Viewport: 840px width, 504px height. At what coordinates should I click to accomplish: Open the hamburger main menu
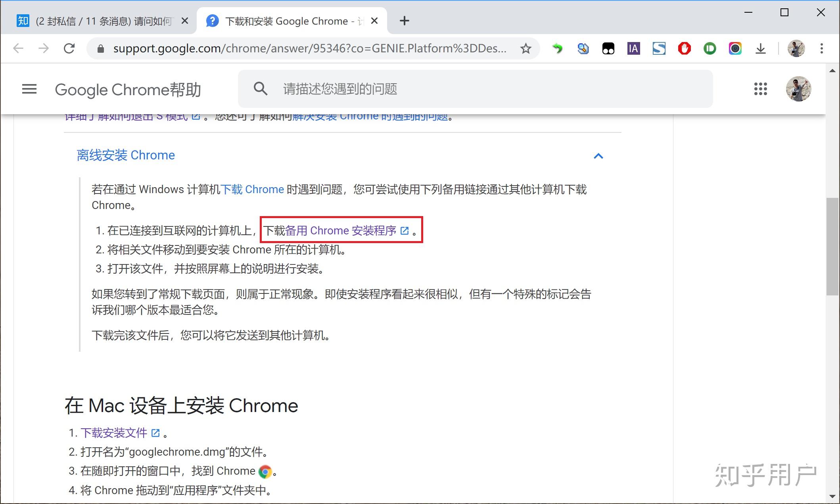tap(29, 89)
